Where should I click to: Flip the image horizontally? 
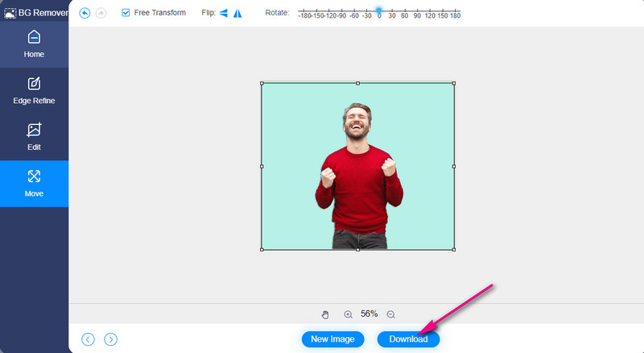tap(224, 13)
